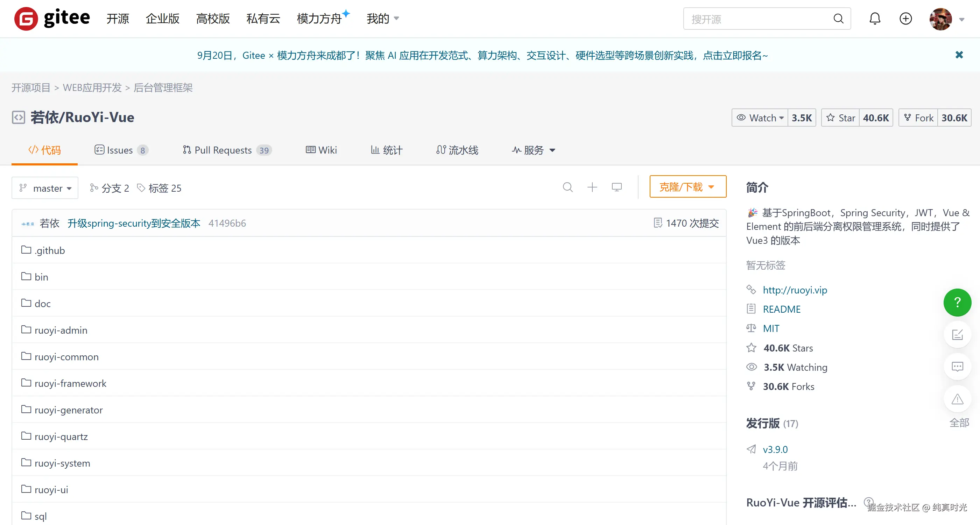Click the notification bell icon
Image resolution: width=980 pixels, height=525 pixels.
(875, 19)
